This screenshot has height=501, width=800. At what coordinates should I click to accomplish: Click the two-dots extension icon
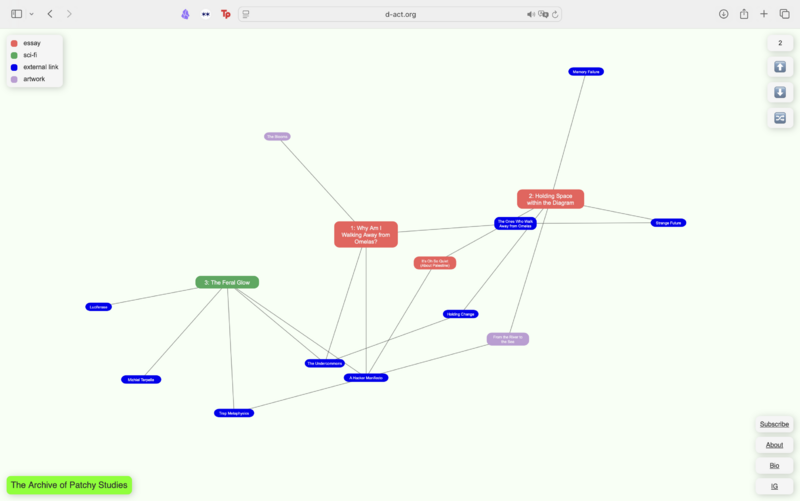tap(206, 14)
